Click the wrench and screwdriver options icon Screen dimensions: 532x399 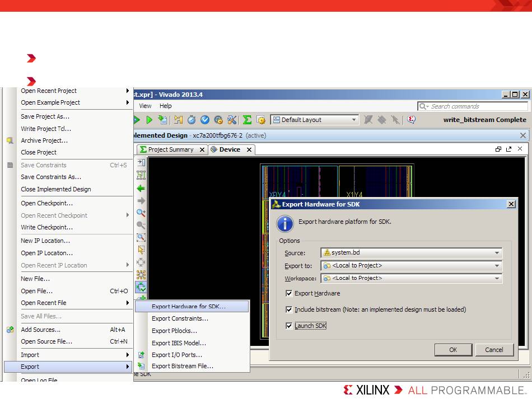232,120
